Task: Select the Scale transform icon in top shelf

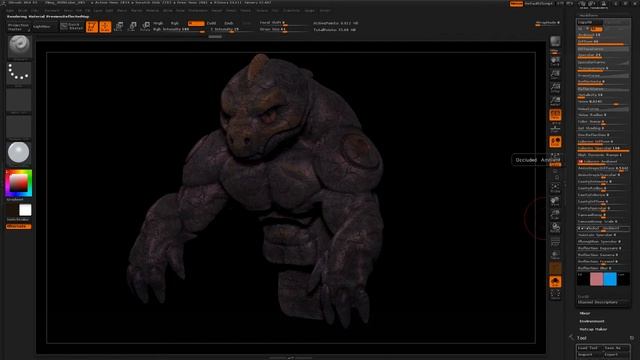Action: coord(132,27)
